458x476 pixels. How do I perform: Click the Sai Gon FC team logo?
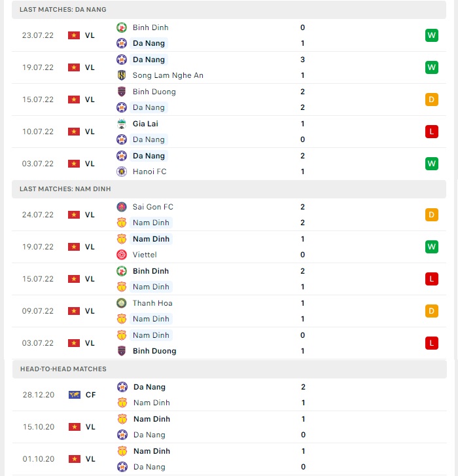(x=122, y=207)
